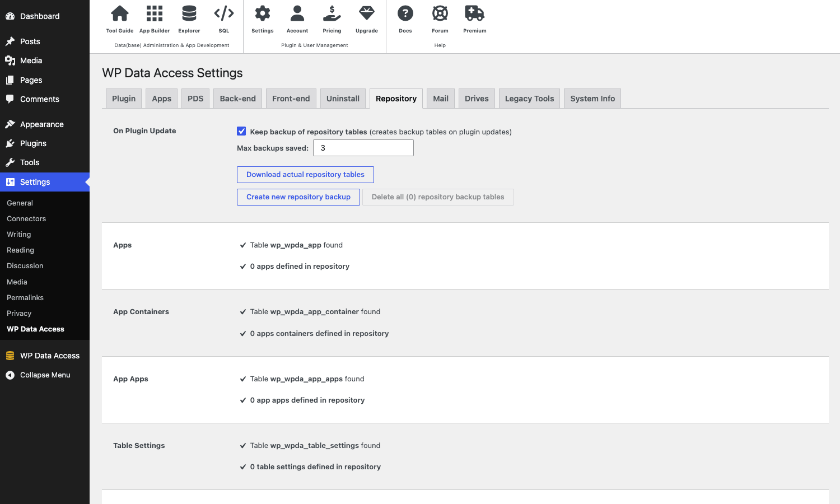
Task: Switch to the PDS tab
Action: (x=195, y=99)
